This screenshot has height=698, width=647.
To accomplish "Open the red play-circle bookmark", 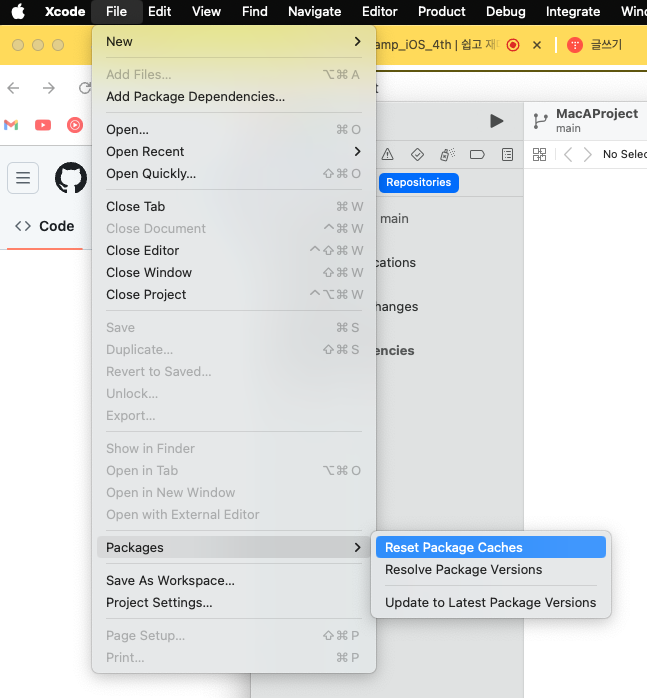I will click(x=75, y=125).
